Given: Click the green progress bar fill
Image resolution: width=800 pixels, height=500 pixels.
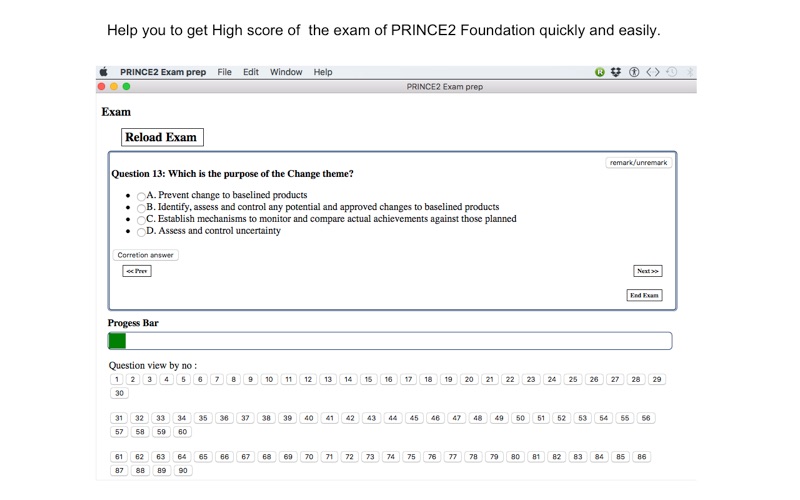Looking at the screenshot, I should coord(117,340).
